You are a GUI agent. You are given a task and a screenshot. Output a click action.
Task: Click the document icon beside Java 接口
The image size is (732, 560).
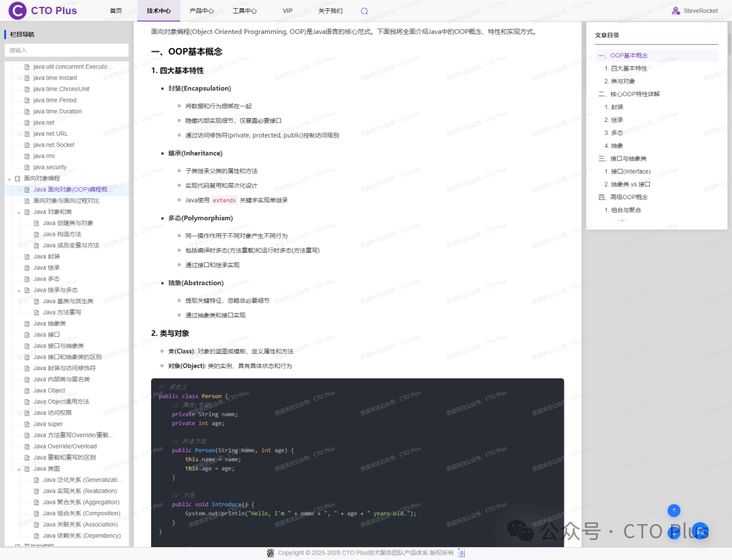pos(27,334)
